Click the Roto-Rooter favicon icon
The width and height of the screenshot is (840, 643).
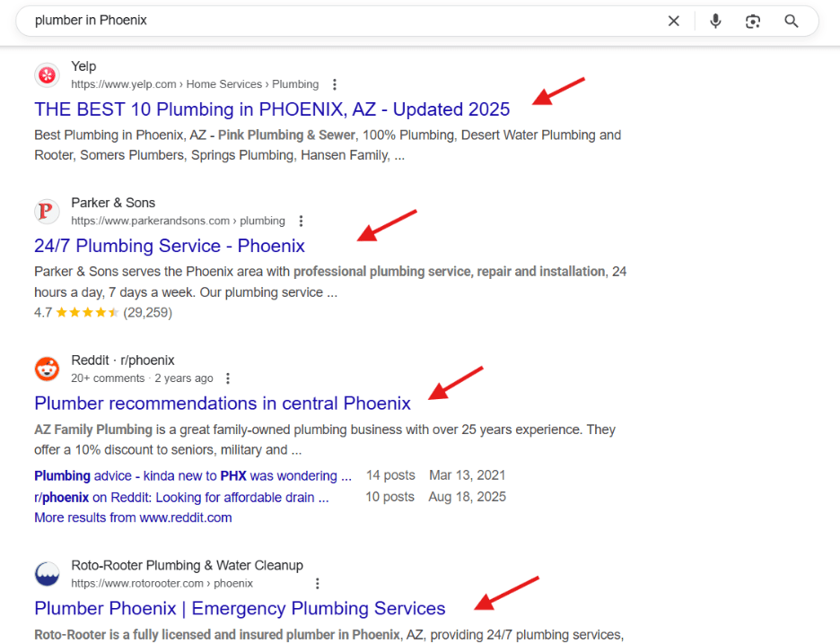click(x=48, y=574)
